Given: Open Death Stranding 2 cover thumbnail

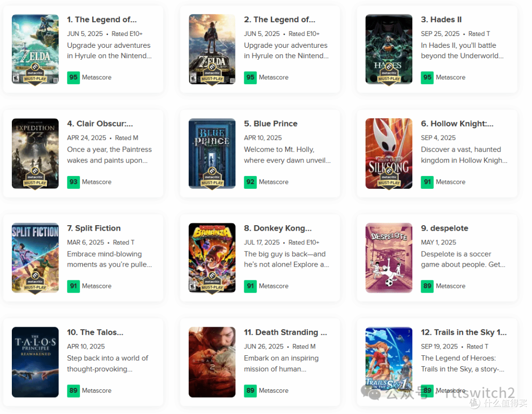Looking at the screenshot, I should point(212,362).
